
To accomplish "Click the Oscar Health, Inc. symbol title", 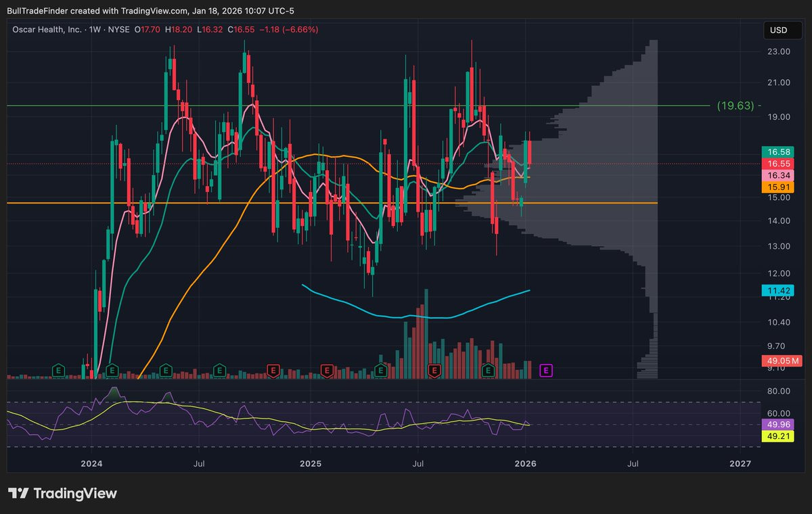I will click(47, 30).
